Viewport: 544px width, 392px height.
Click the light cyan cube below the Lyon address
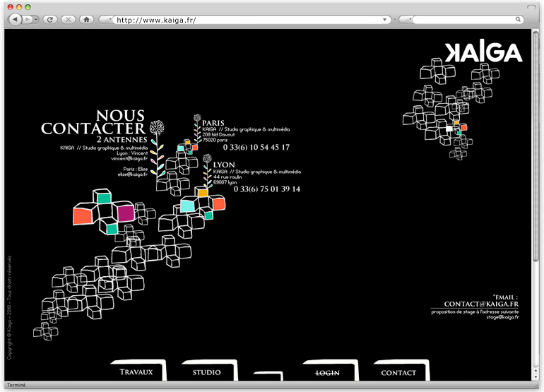click(187, 206)
